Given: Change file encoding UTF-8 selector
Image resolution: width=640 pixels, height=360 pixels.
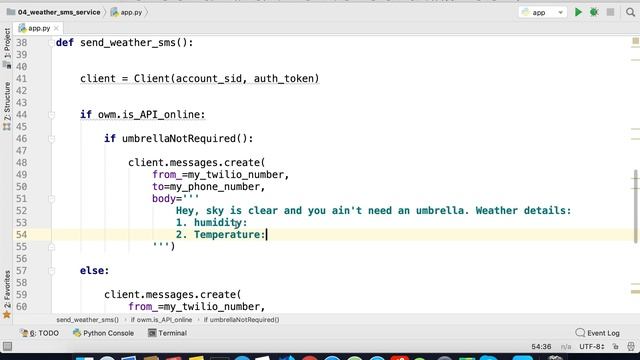Looking at the screenshot, I should click(x=591, y=347).
